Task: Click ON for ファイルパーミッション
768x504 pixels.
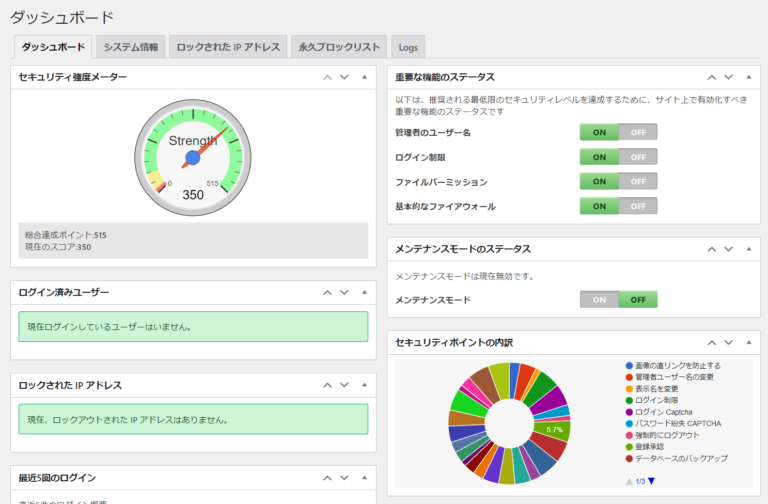Action: click(x=599, y=181)
